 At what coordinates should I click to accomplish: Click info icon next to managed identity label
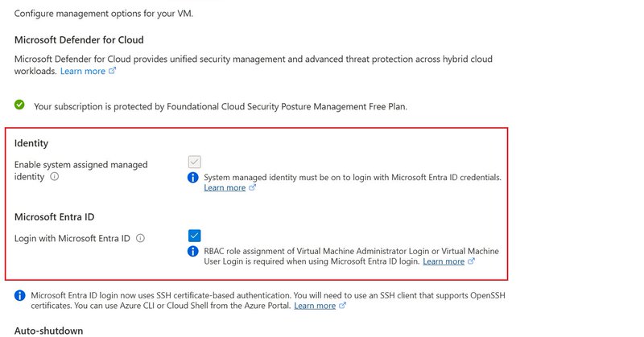pyautogui.click(x=54, y=176)
